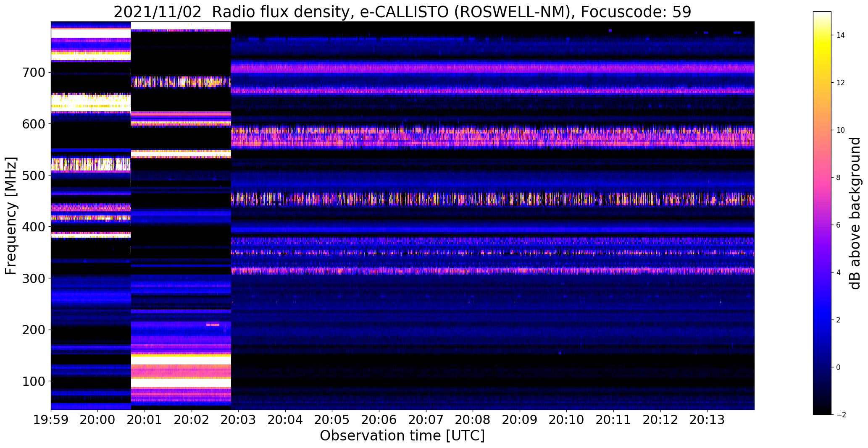
Task: Click the 20:10 time tick label
Action: point(567,420)
